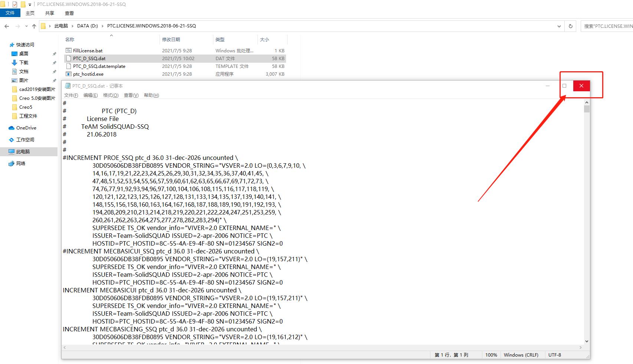Click 此电脑 in the address breadcrumb
This screenshot has width=633, height=364.
[61, 26]
